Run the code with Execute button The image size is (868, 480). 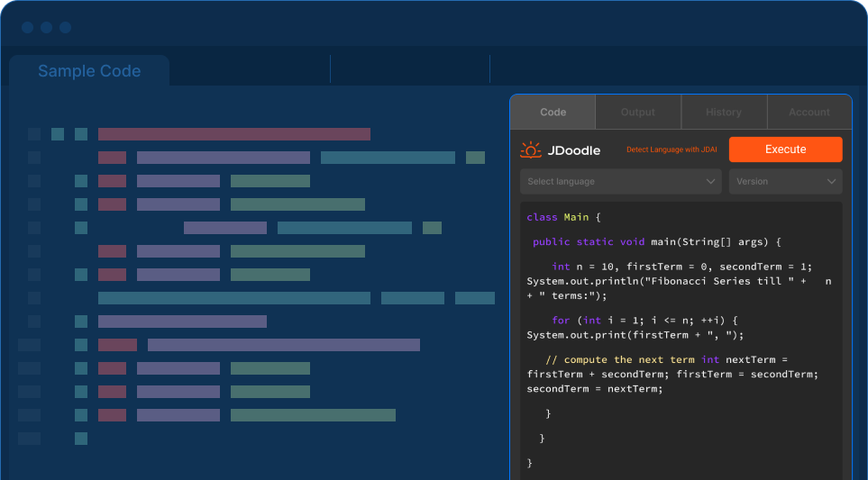[x=785, y=149]
